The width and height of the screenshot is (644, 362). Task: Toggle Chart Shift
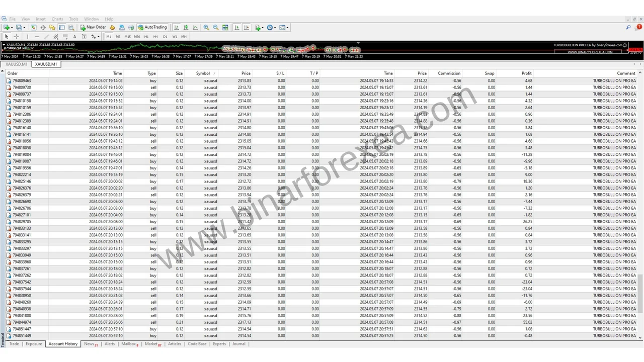click(246, 28)
